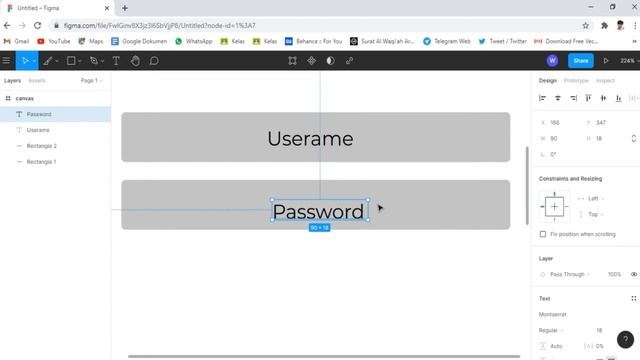Open vertical constraint Top dropdown
Screen dimensions: 640x360
(596, 214)
